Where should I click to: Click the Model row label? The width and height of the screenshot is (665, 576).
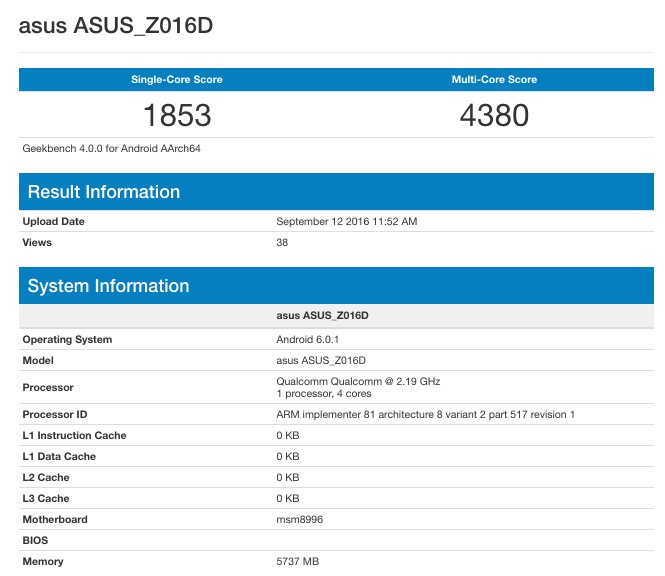tap(38, 360)
